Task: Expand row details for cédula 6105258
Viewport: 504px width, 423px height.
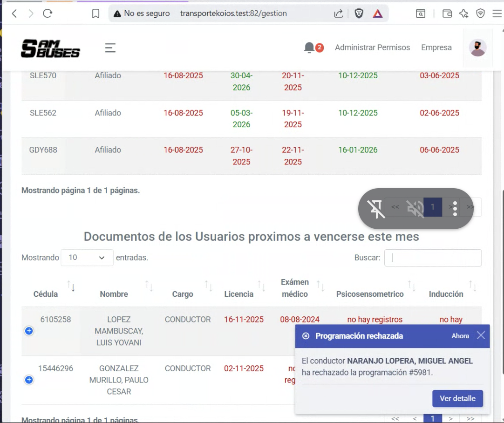Action: pos(29,331)
